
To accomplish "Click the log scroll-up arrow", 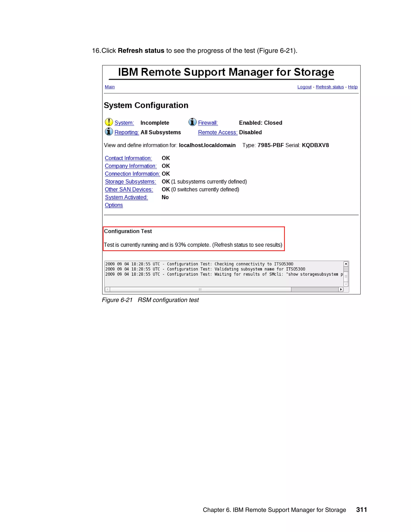I will coord(346,264).
